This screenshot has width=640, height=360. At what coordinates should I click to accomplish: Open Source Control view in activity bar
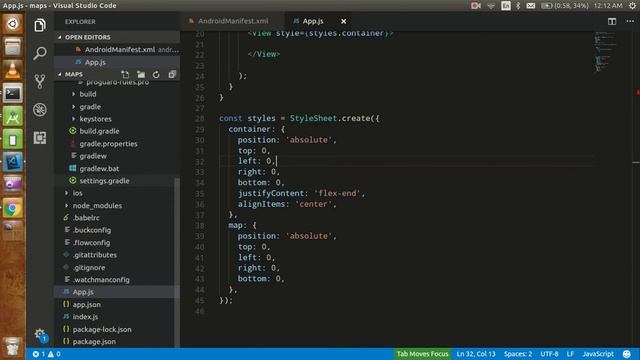click(40, 81)
